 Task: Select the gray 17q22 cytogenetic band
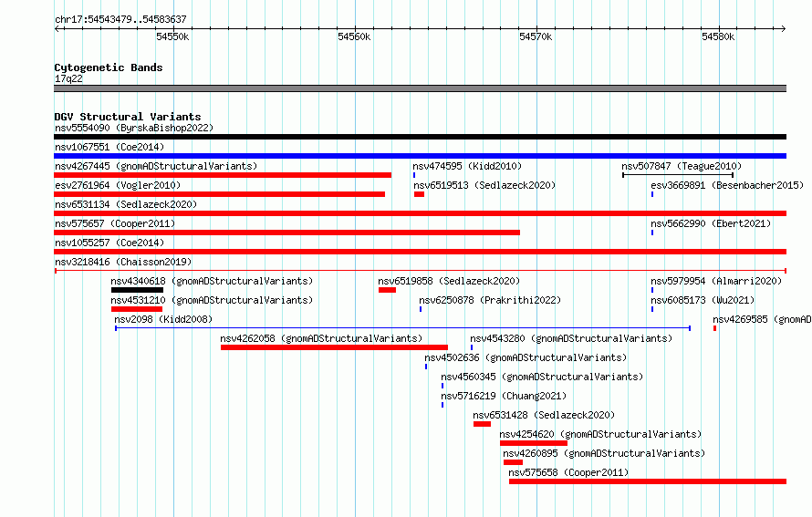(x=420, y=88)
